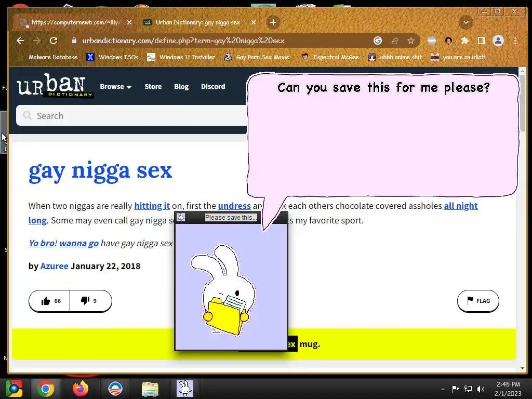This screenshot has width=532, height=399.
Task: Open the 'you are an idiot!' bookmark
Action: pyautogui.click(x=458, y=57)
